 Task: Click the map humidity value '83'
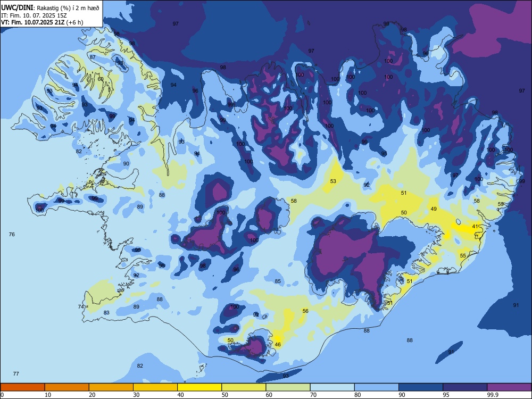pyautogui.click(x=106, y=312)
